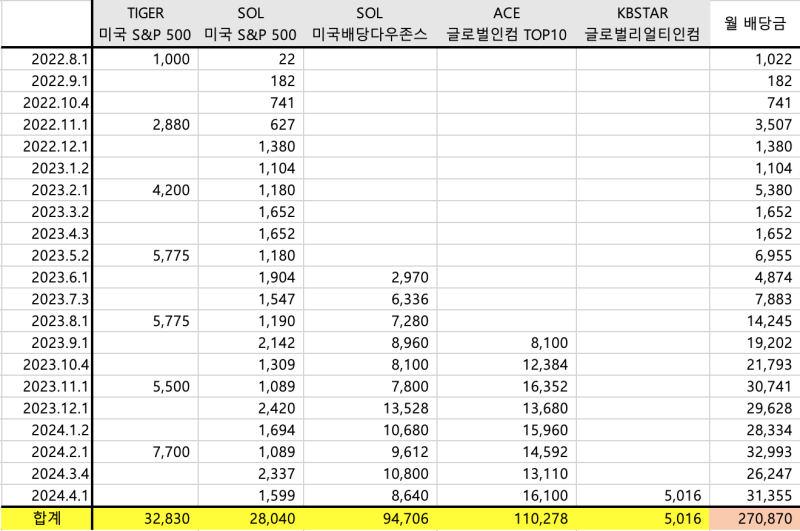800x531 pixels.
Task: Select the SOL 미국 S&P 500 column header
Action: click(251, 23)
